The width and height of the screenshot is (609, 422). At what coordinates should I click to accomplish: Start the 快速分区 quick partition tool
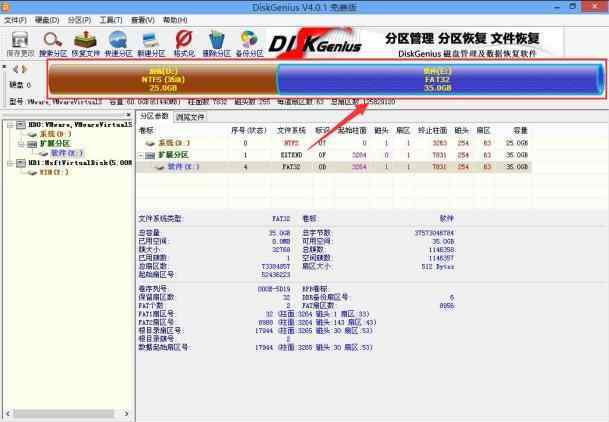118,44
